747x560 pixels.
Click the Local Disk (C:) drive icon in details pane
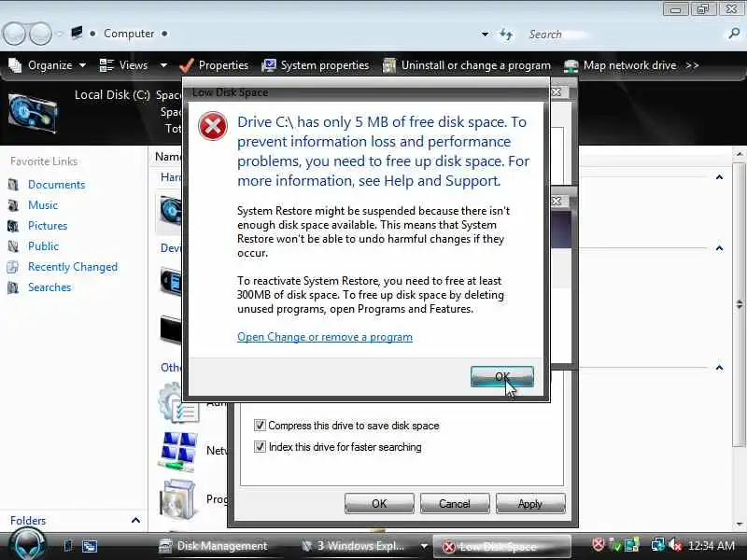pyautogui.click(x=33, y=113)
